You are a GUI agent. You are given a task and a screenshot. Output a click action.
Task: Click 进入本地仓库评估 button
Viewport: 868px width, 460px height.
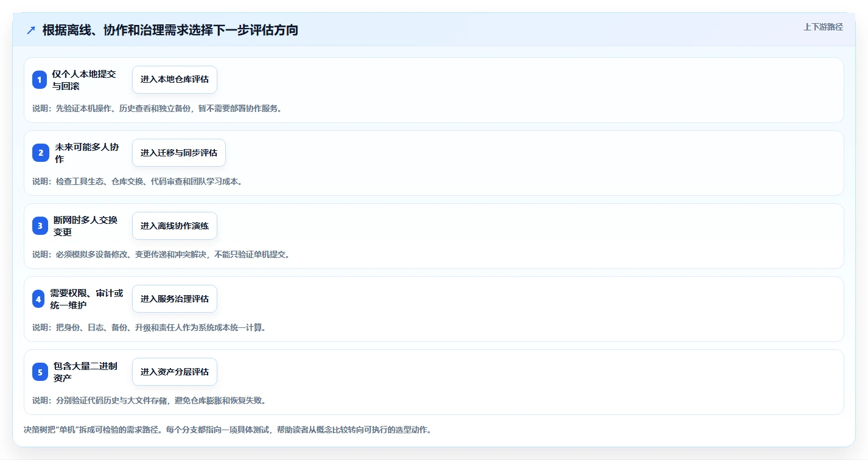[175, 80]
